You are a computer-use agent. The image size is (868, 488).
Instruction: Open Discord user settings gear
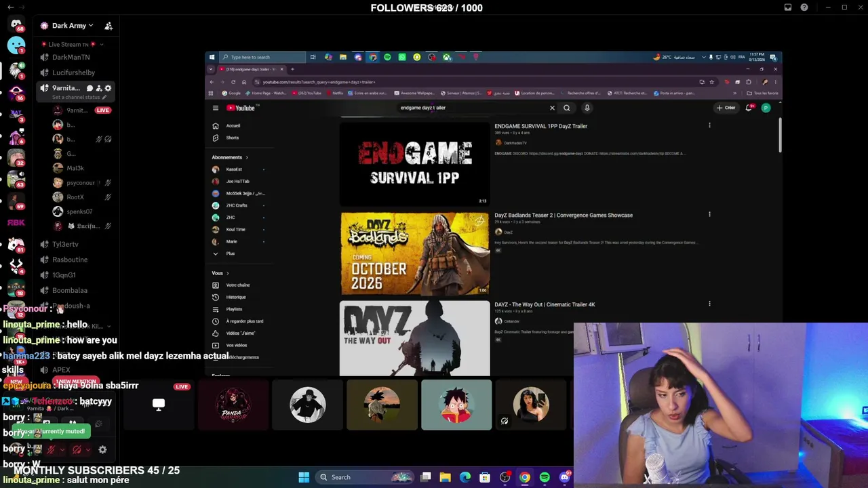[x=102, y=449]
